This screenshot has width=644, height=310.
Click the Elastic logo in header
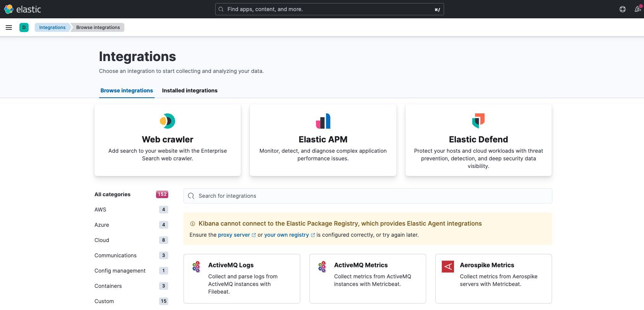23,9
